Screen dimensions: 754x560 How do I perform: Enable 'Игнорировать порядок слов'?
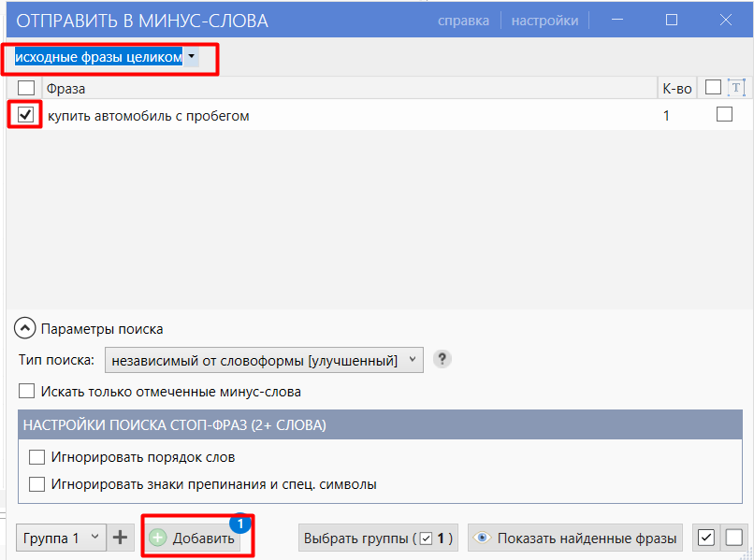pyautogui.click(x=37, y=456)
